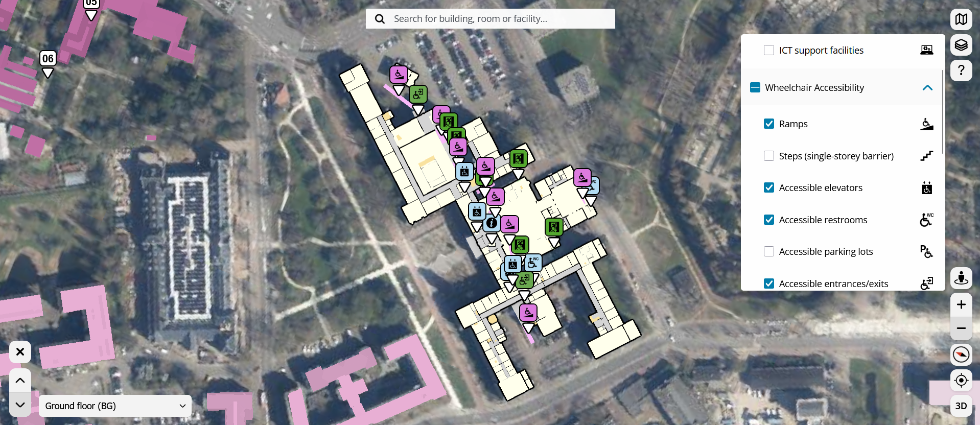Image resolution: width=980 pixels, height=425 pixels.
Task: Click the ICT support facilities label
Action: click(821, 51)
